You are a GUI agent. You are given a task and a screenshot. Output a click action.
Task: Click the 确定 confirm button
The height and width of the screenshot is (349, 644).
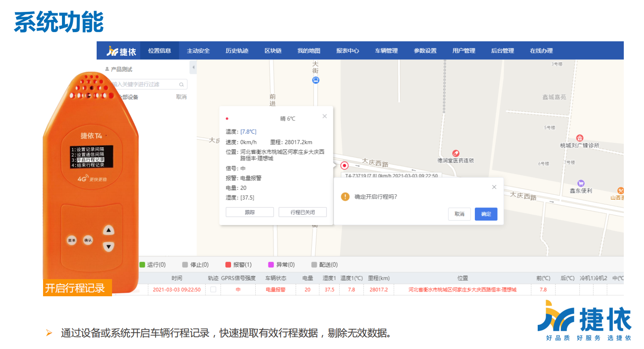tap(486, 214)
